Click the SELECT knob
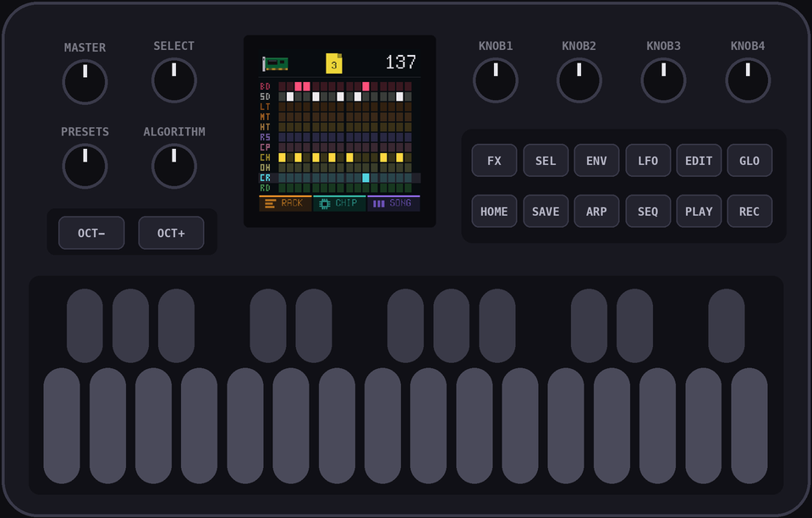This screenshot has width=812, height=518. point(174,80)
